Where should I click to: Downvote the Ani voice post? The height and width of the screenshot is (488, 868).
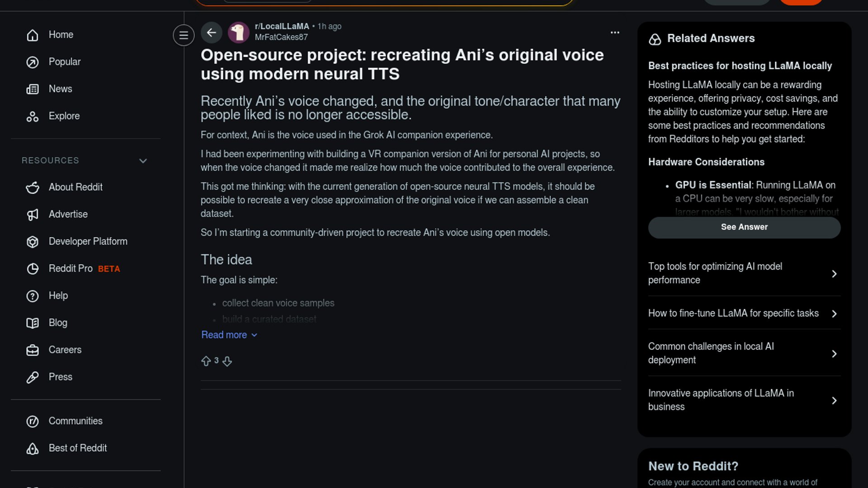[227, 361]
